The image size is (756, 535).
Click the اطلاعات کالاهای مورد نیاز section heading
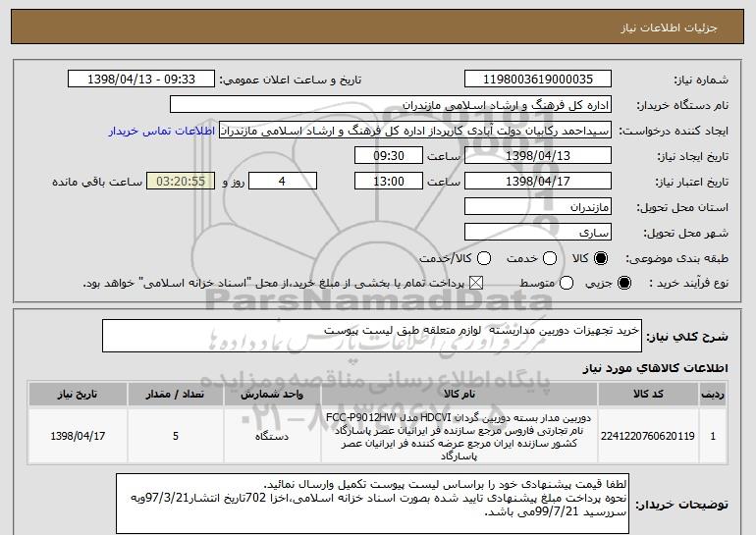[655, 368]
